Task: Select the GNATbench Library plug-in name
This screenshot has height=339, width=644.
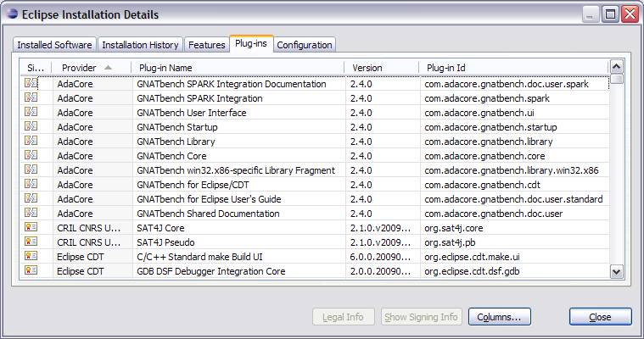Action: tap(176, 142)
